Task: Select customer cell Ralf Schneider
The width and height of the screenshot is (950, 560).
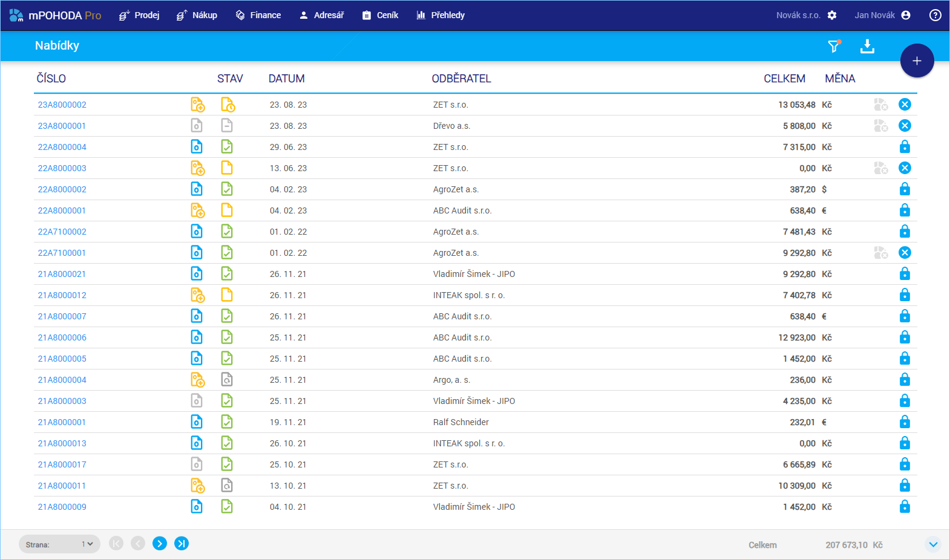Action: (461, 422)
